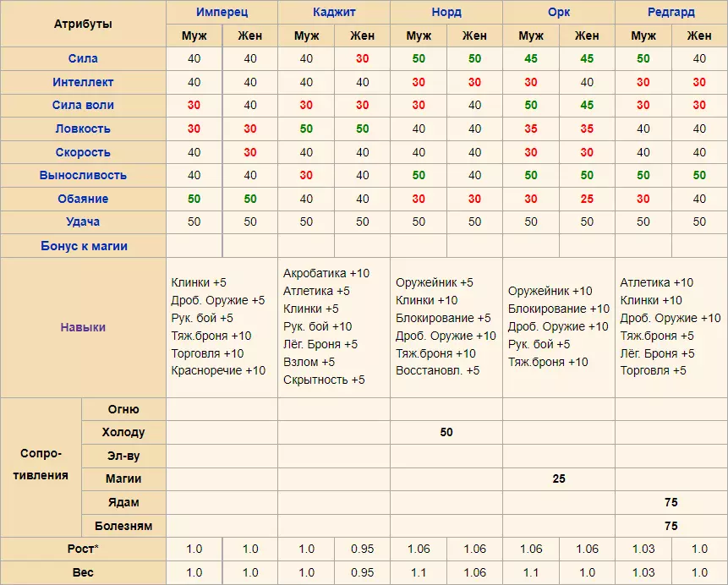This screenshot has height=585, width=728.
Task: Follow the Ловкость attribute link
Action: (x=83, y=128)
